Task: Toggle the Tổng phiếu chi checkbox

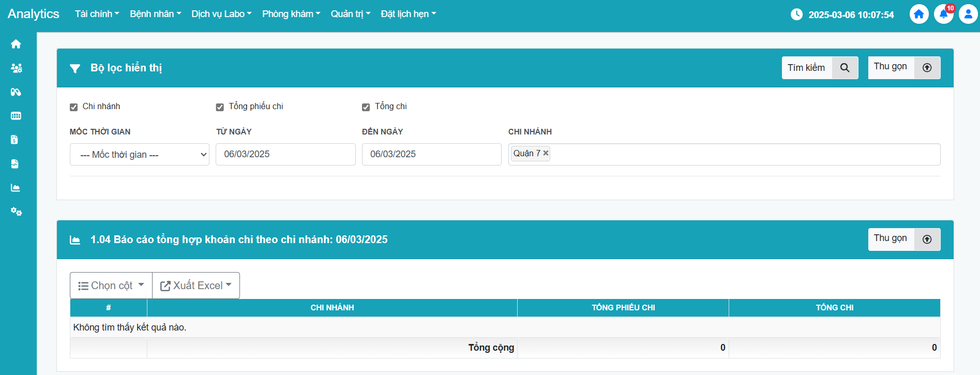Action: (x=220, y=107)
